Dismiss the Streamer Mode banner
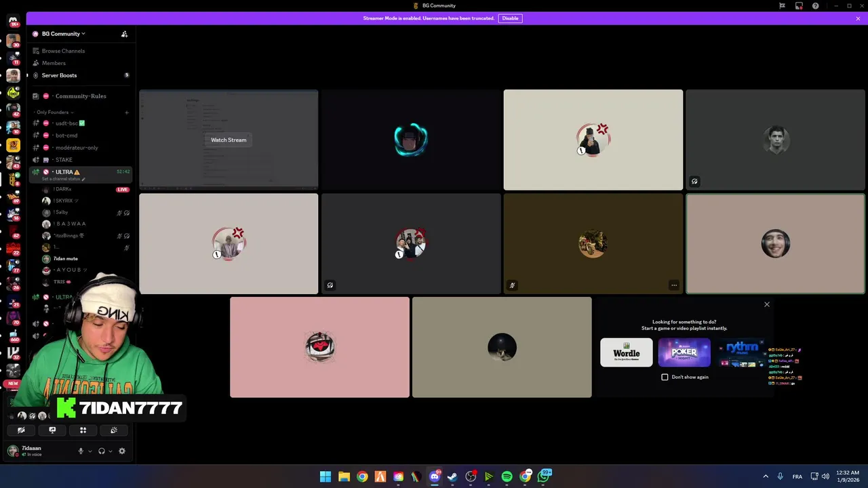 (858, 18)
